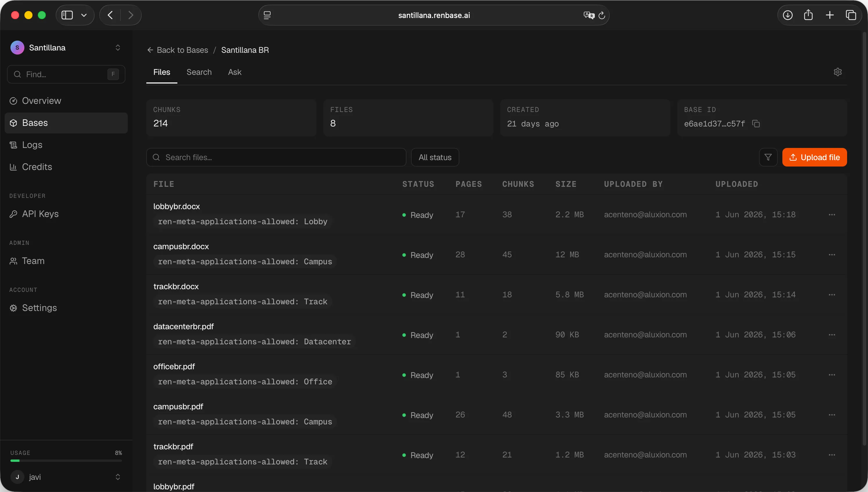Image resolution: width=868 pixels, height=492 pixels.
Task: Click the Team people icon
Action: tap(13, 261)
